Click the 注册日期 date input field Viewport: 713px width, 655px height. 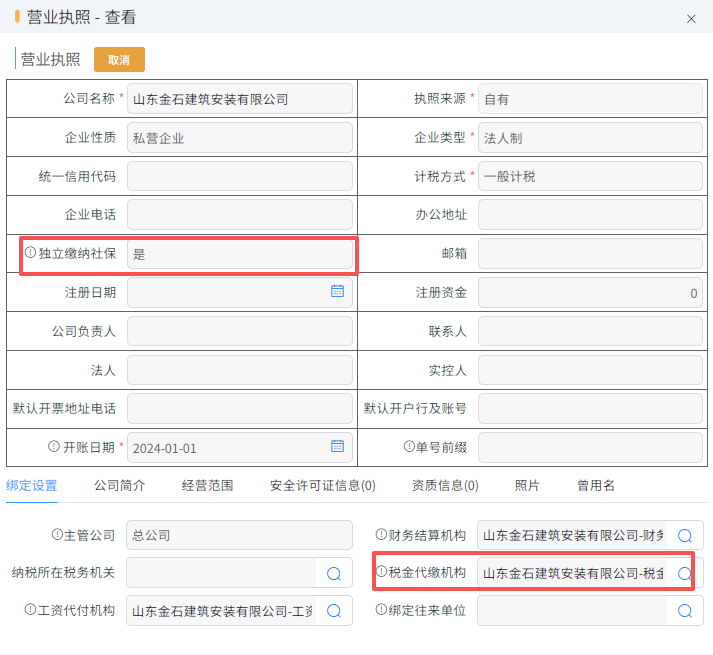tap(240, 292)
